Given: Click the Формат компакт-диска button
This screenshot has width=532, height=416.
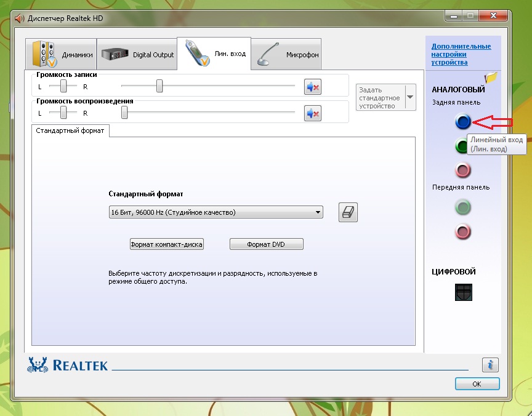Looking at the screenshot, I should pos(167,244).
